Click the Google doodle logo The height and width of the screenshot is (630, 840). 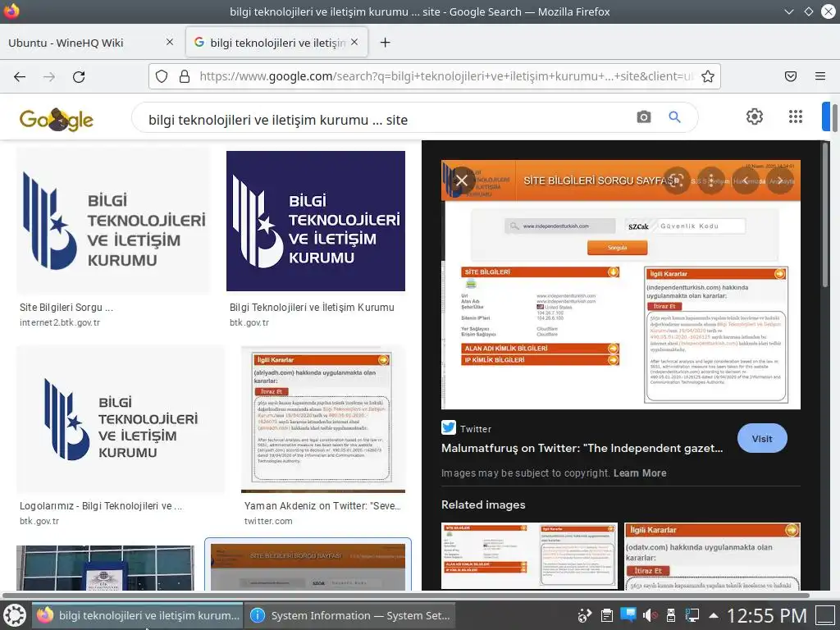tap(57, 119)
